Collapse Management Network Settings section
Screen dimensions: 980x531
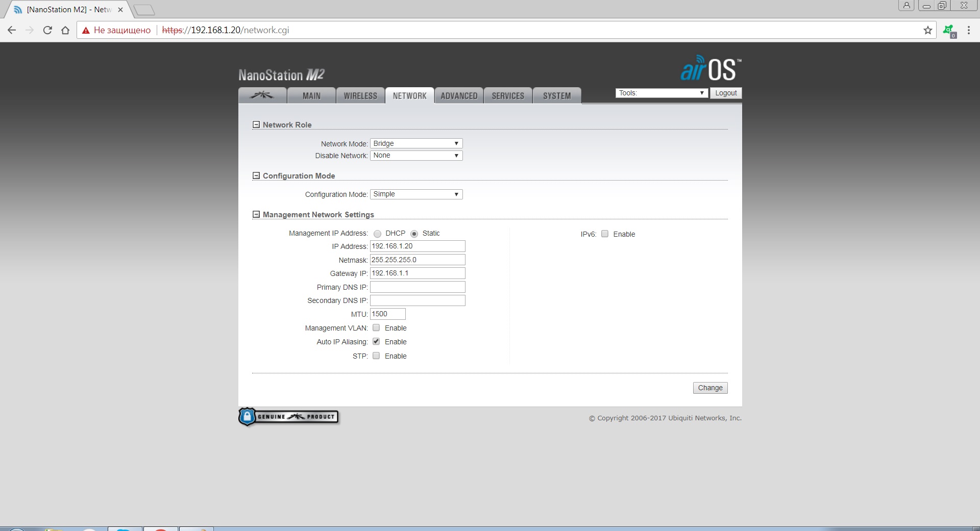click(256, 214)
